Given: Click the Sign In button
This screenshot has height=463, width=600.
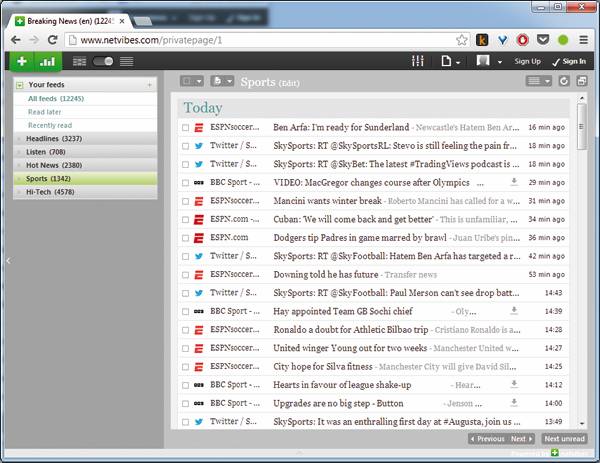Looking at the screenshot, I should 569,61.
